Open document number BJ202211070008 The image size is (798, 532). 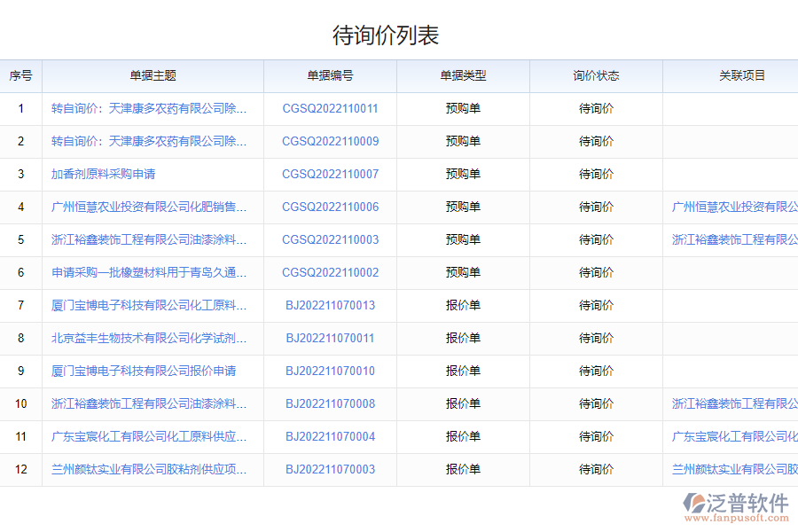pos(330,404)
